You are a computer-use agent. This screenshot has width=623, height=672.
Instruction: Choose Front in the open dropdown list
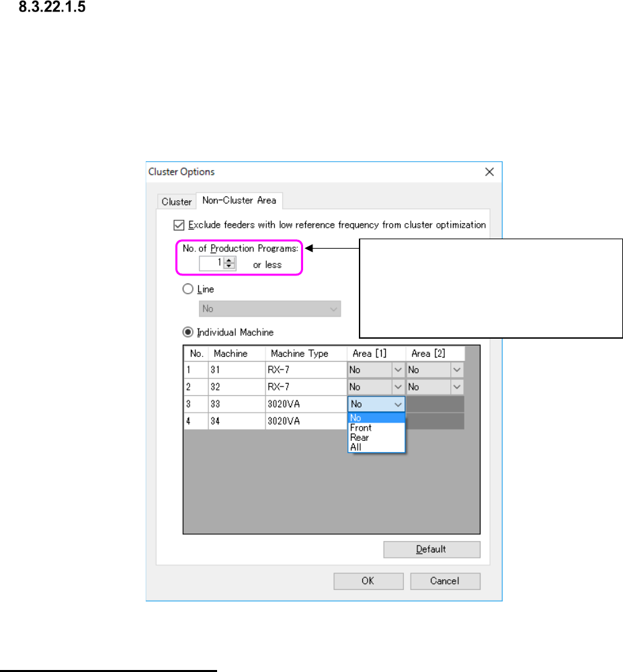point(376,427)
